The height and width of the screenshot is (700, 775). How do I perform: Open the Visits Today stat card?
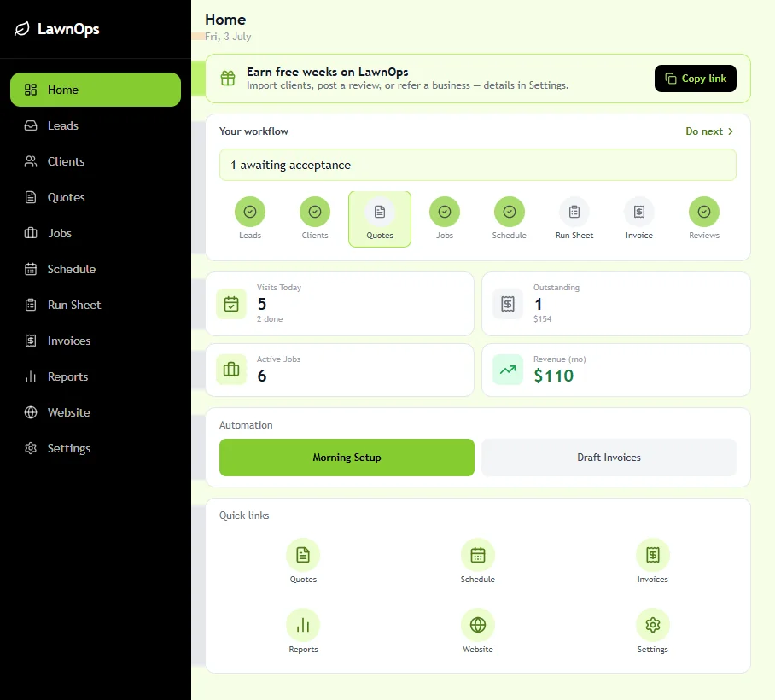click(340, 304)
